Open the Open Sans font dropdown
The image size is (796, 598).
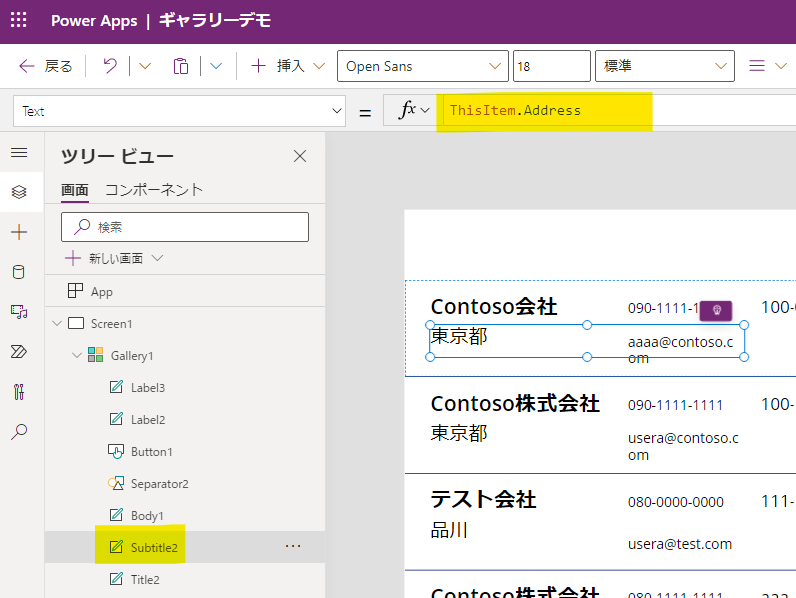tap(422, 66)
